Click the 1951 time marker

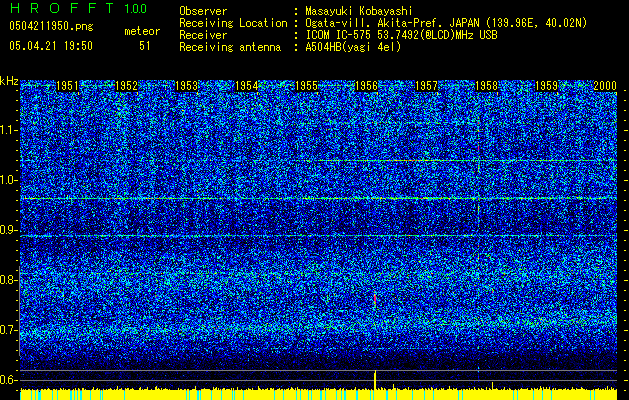point(67,86)
